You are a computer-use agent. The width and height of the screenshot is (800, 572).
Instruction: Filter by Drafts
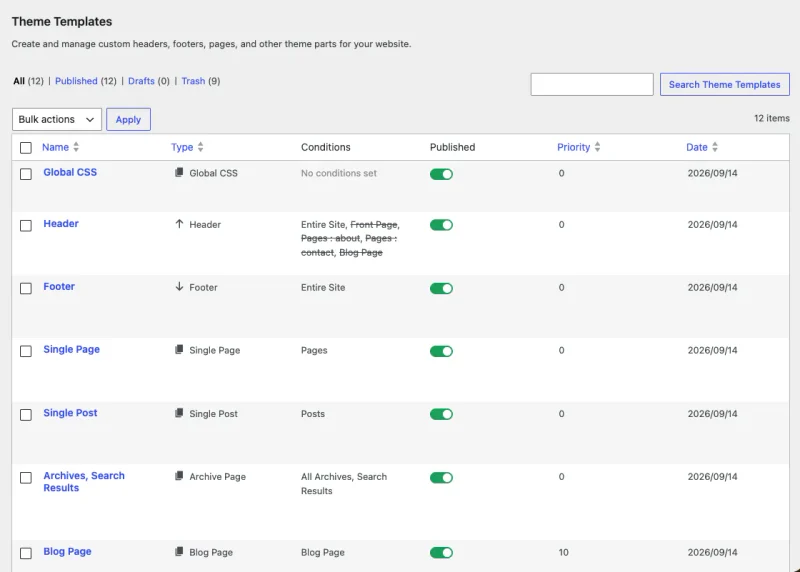pos(141,81)
